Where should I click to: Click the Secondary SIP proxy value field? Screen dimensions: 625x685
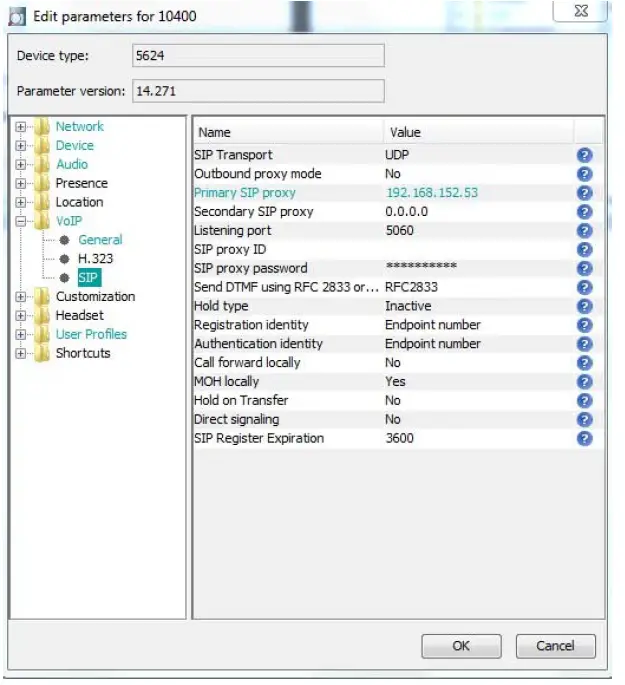(x=406, y=212)
